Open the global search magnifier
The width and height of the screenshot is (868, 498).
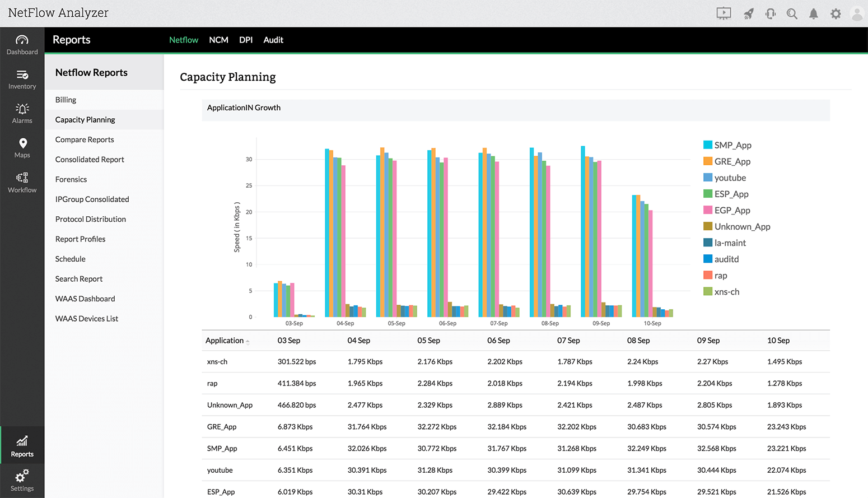(792, 13)
